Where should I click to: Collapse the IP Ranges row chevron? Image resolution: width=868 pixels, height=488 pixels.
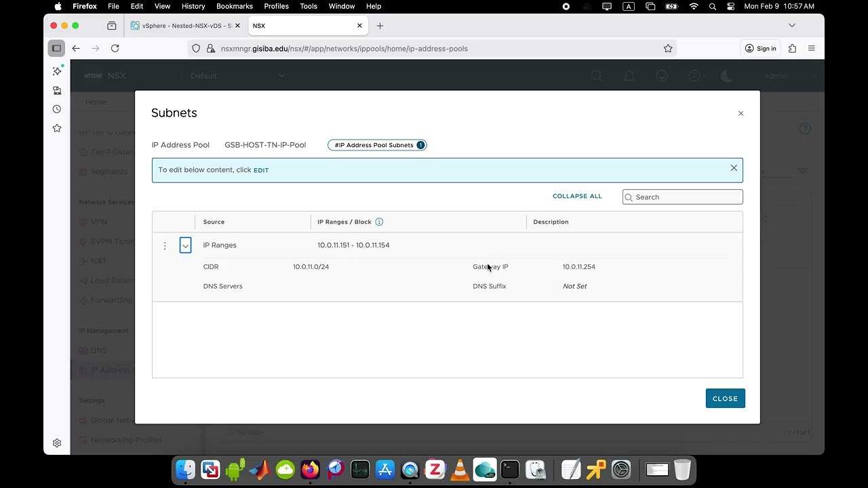pyautogui.click(x=185, y=245)
